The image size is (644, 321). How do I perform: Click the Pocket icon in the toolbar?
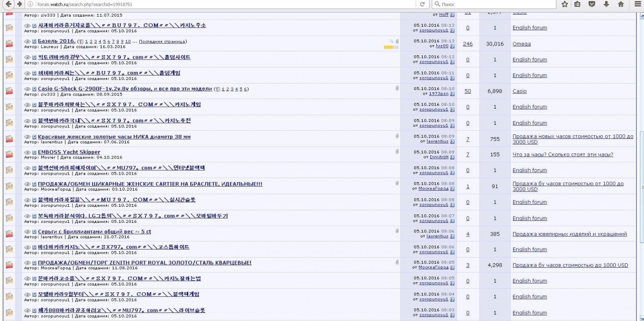[592, 4]
